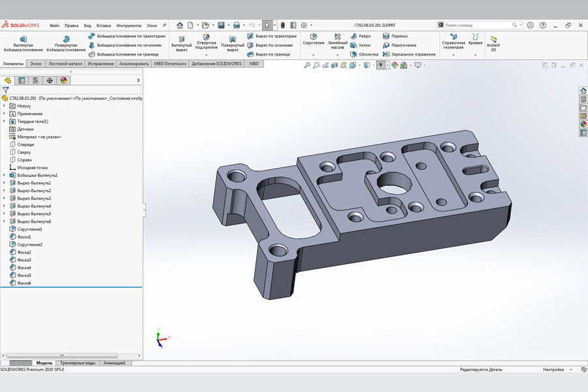Click the Revolved Boss/Base tool icon

[67, 39]
